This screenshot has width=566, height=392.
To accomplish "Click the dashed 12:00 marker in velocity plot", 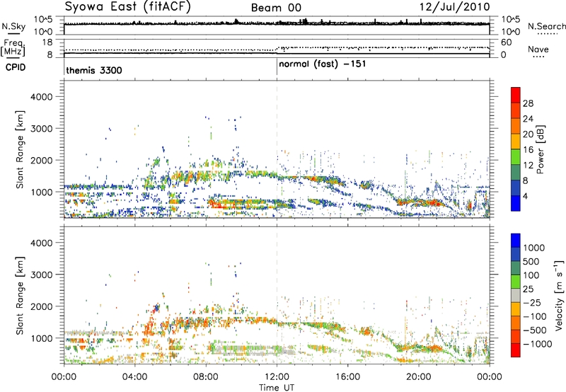I will click(x=277, y=295).
